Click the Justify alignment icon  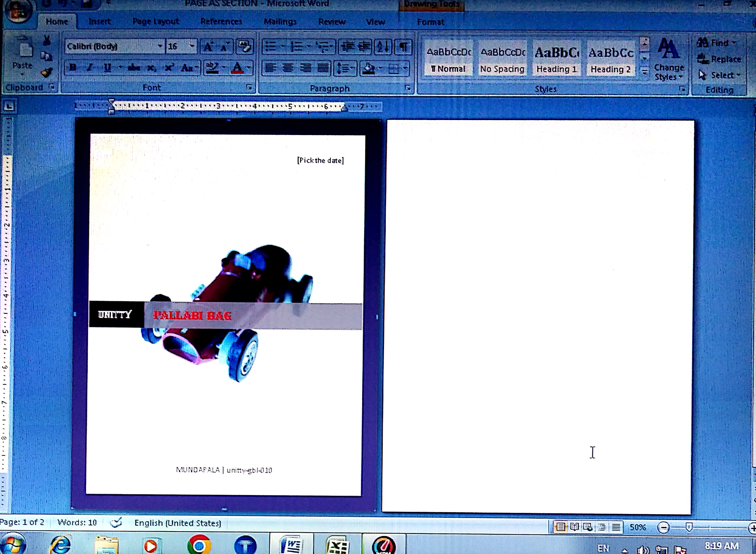tap(323, 68)
